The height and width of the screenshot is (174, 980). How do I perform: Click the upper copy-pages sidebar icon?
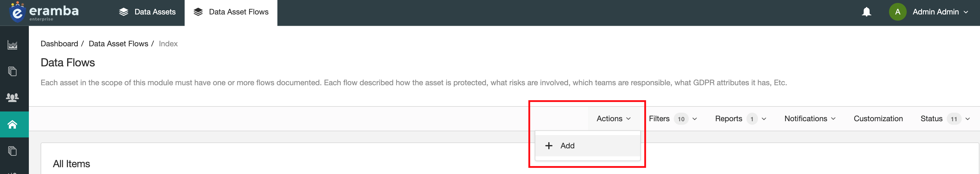(x=13, y=71)
